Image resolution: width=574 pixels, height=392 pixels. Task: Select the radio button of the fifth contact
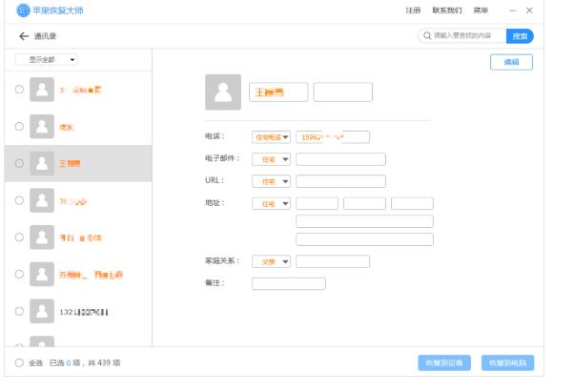point(19,237)
